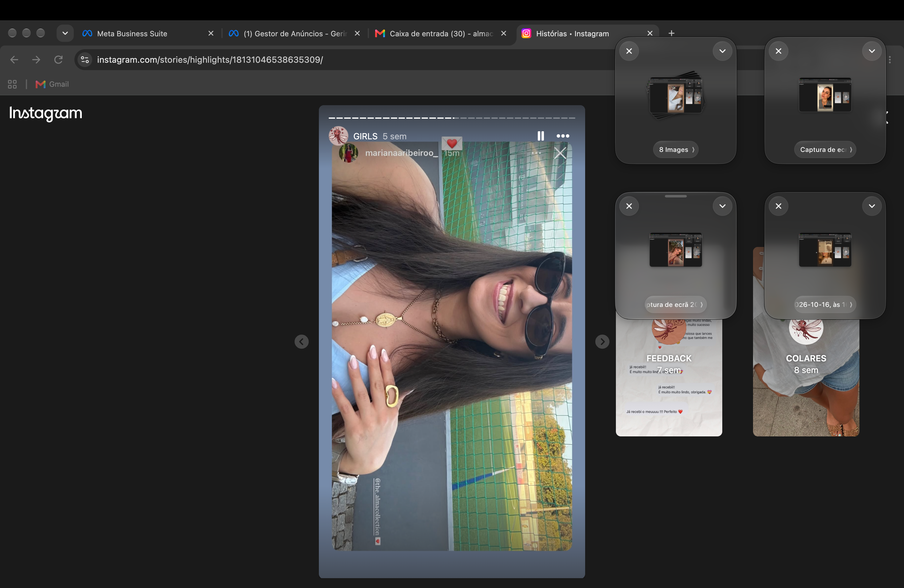This screenshot has height=588, width=904.
Task: Close the Meta Business Suite tab
Action: (x=211, y=34)
